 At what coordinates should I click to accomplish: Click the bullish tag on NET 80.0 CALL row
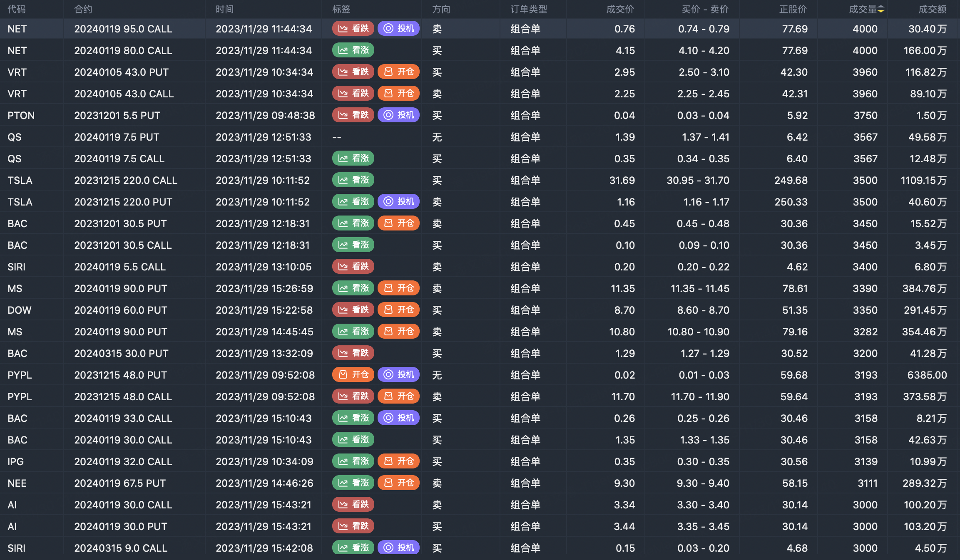point(353,50)
